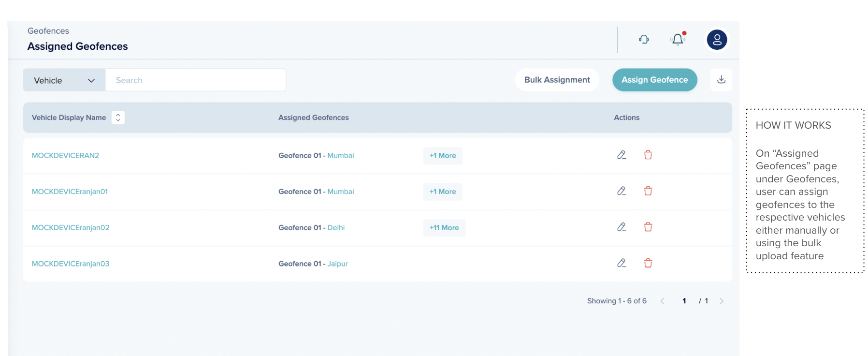Screen dimensions: 868x356
Task: Focus the Search input field
Action: click(195, 80)
